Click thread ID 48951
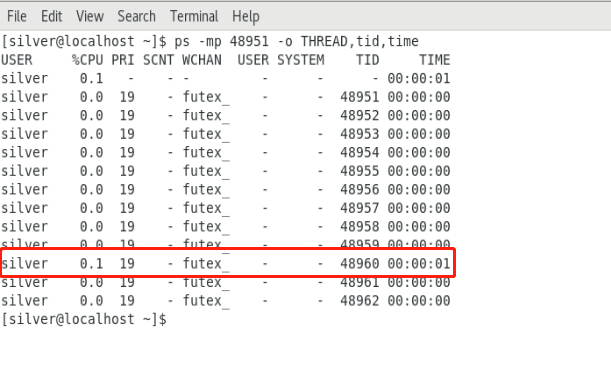The height and width of the screenshot is (390, 611). click(x=360, y=97)
